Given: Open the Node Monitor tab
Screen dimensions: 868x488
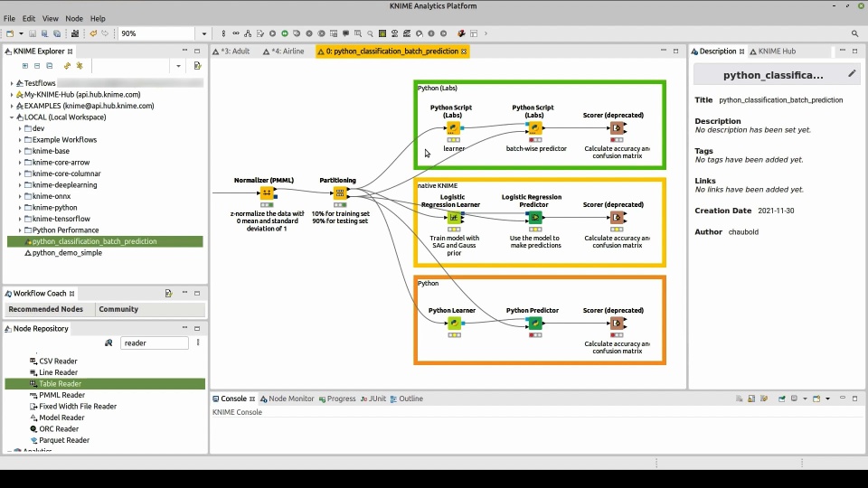Looking at the screenshot, I should tap(287, 399).
